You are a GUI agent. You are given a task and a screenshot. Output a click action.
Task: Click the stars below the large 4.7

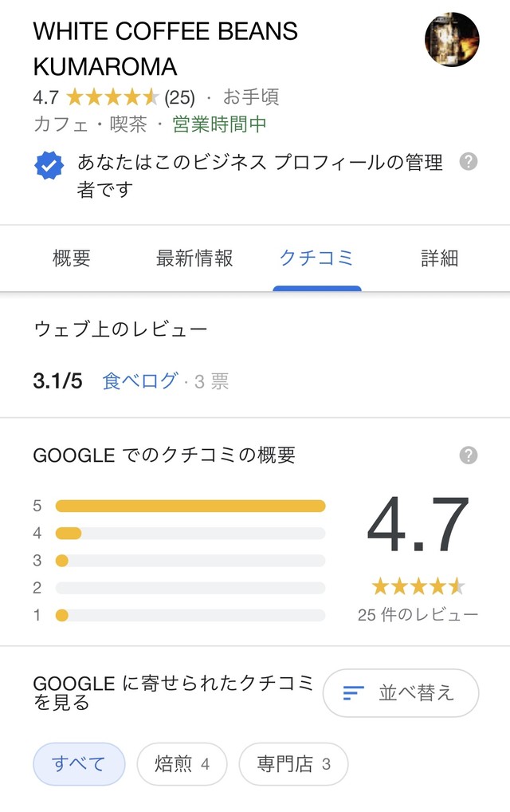(418, 587)
